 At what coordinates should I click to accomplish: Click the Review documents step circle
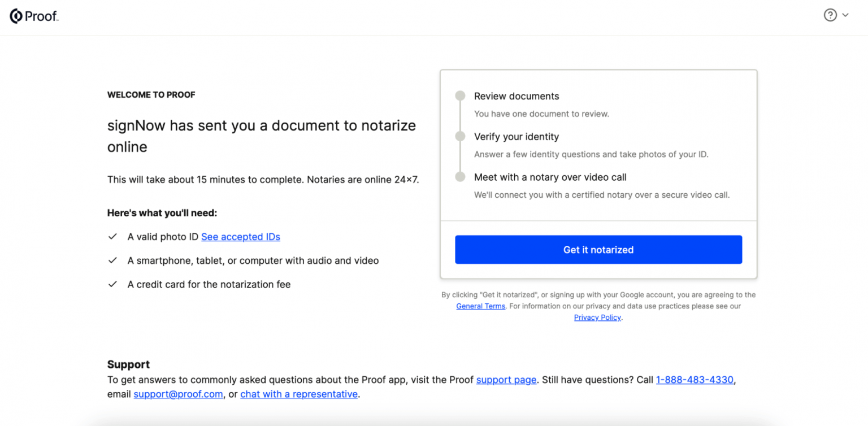click(461, 96)
